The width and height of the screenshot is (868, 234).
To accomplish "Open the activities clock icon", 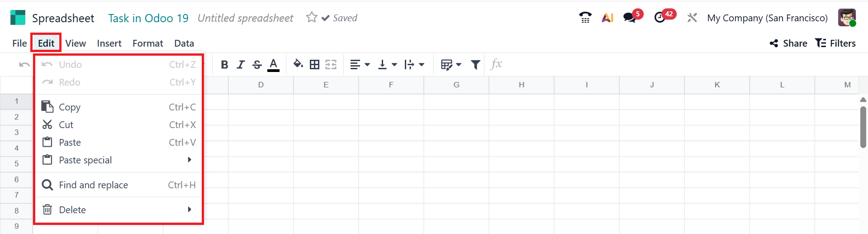I will point(660,18).
